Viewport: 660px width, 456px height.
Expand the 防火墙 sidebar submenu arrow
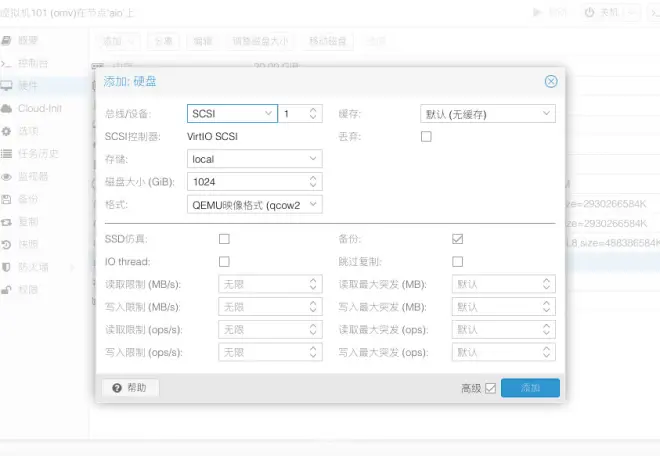coord(72,267)
